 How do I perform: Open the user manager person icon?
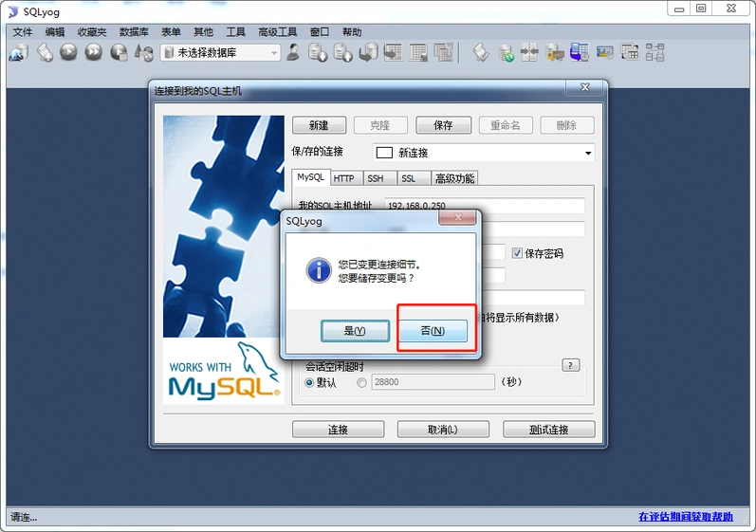pyautogui.click(x=293, y=52)
